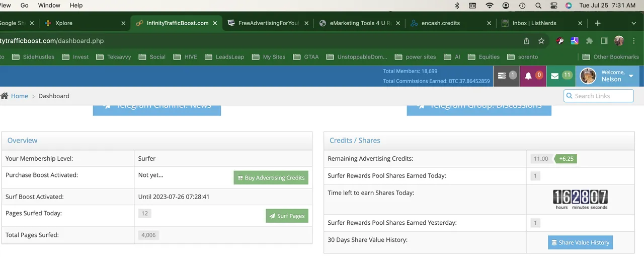Open the Bluetooth menu bar icon
Viewport: 644px width, 257px height.
coord(457,6)
